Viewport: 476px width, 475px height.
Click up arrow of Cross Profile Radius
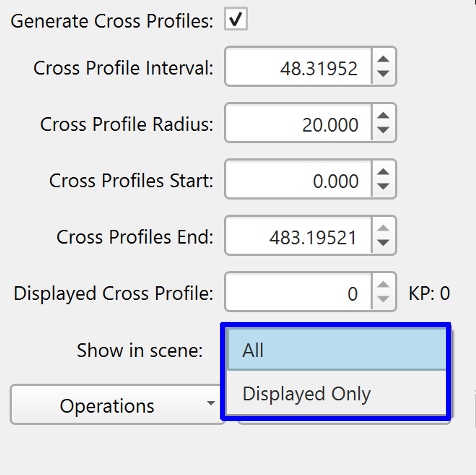point(383,115)
